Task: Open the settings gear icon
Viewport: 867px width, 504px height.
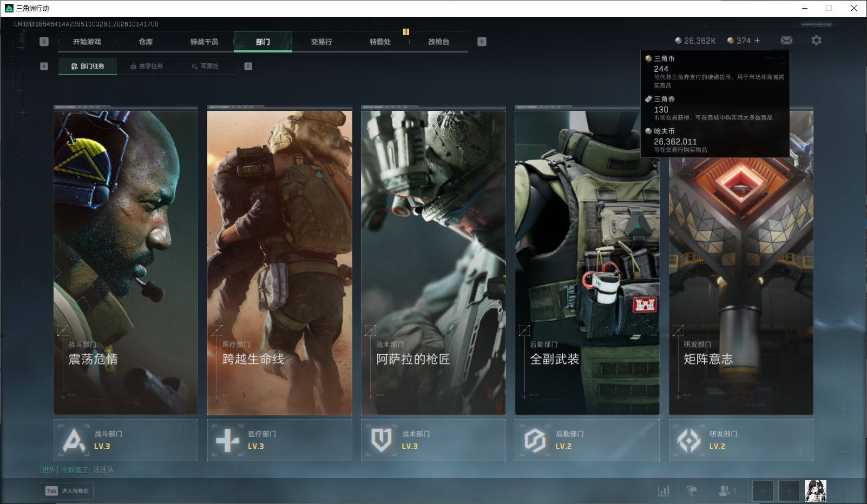Action: click(816, 41)
